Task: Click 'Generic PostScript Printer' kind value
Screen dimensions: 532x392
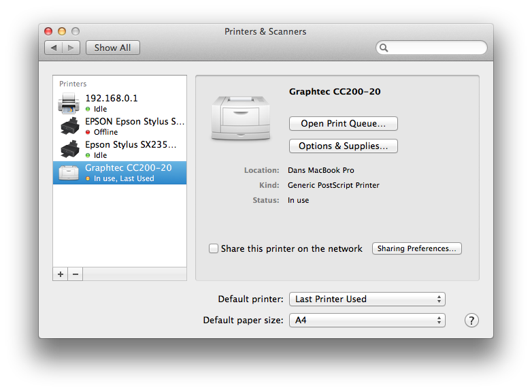Action: point(333,185)
